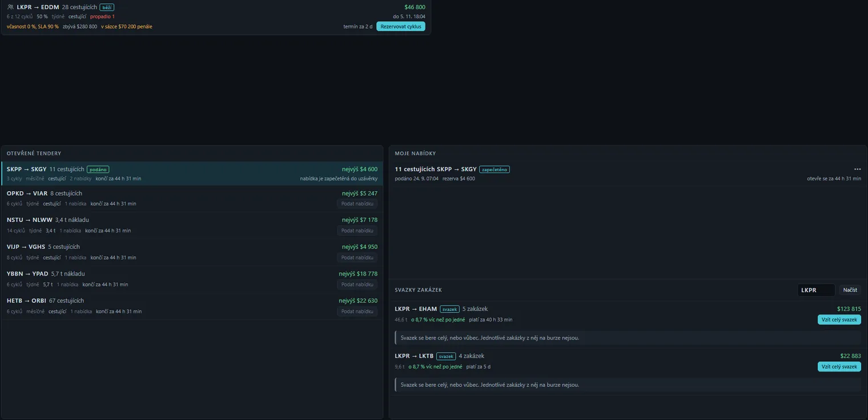Click the běží status badge

pyautogui.click(x=107, y=7)
